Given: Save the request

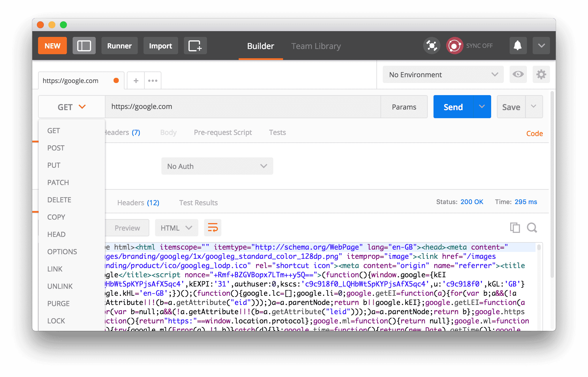Looking at the screenshot, I should [511, 107].
